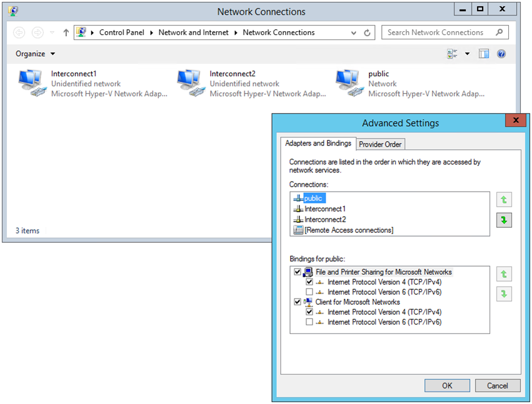Select the public network adapter icon
The image size is (532, 404).
click(349, 84)
